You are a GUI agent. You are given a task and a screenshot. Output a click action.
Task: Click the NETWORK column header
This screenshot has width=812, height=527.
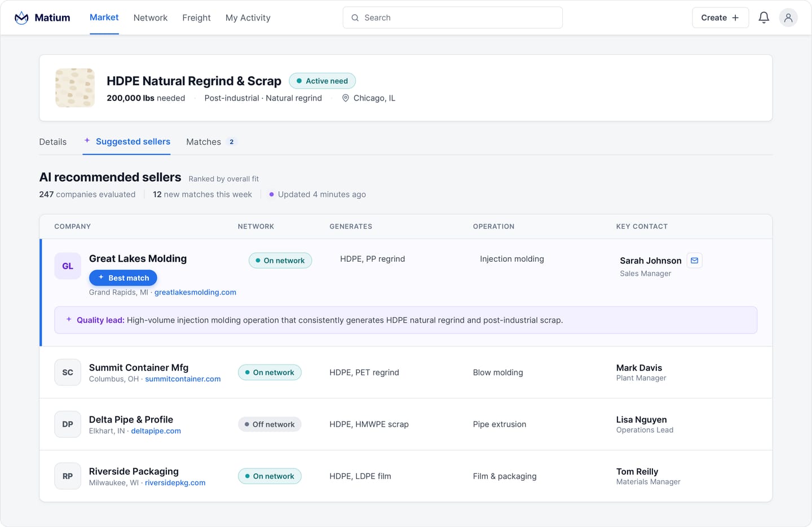coord(256,227)
